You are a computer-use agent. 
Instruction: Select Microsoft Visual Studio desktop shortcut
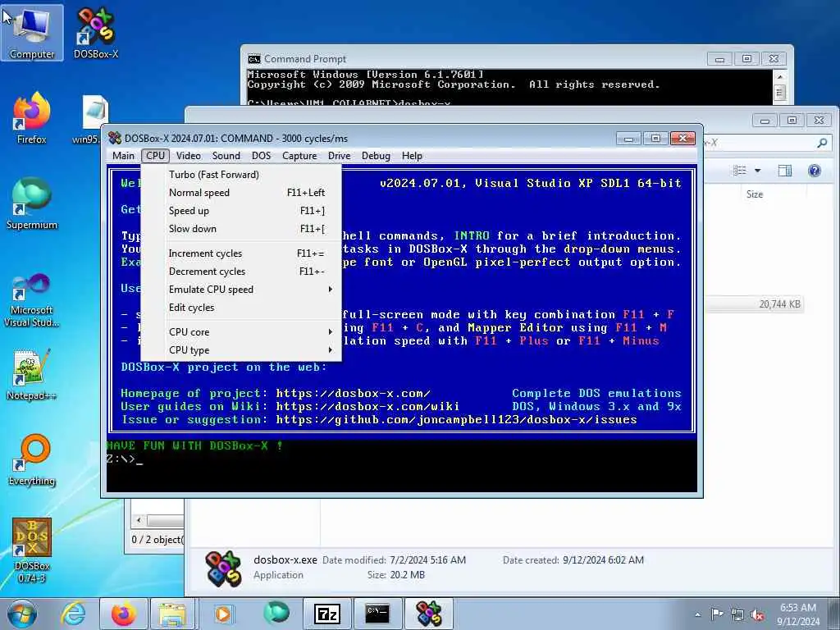pos(32,300)
